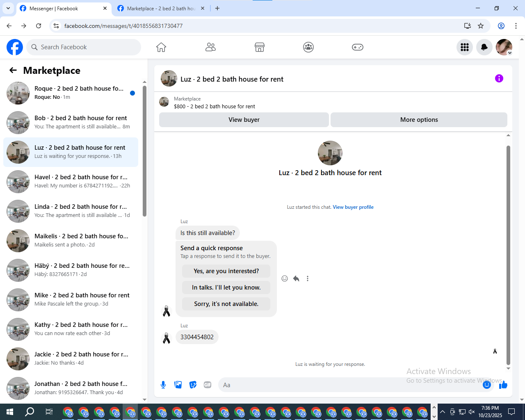525x420 pixels.
Task: Click the browser address bar URL
Action: click(123, 26)
